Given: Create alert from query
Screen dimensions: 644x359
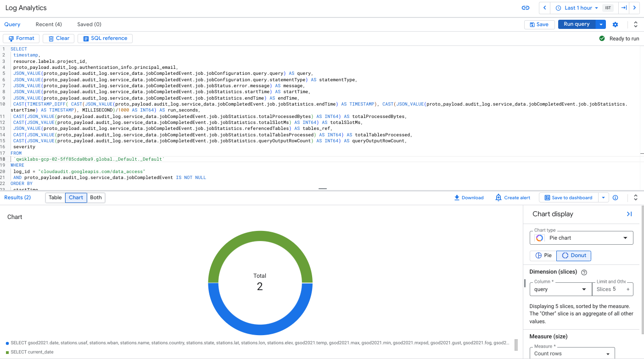Looking at the screenshot, I should tap(513, 197).
